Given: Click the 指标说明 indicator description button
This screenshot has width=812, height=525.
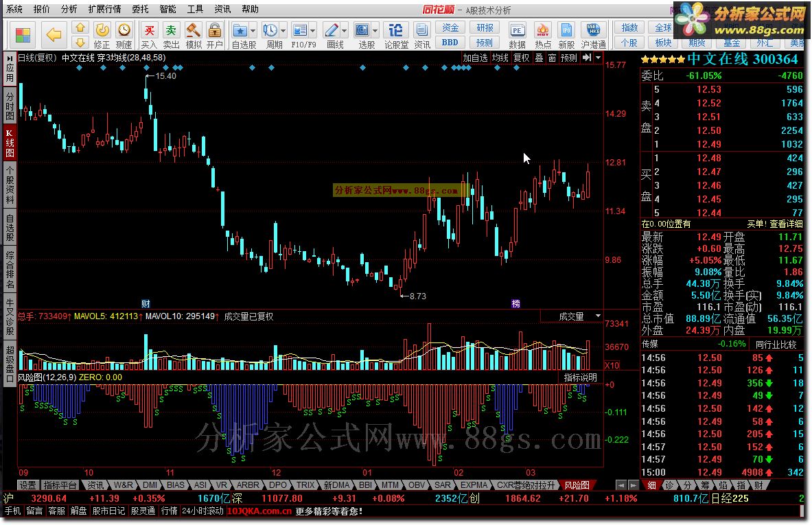Looking at the screenshot, I should coord(580,377).
